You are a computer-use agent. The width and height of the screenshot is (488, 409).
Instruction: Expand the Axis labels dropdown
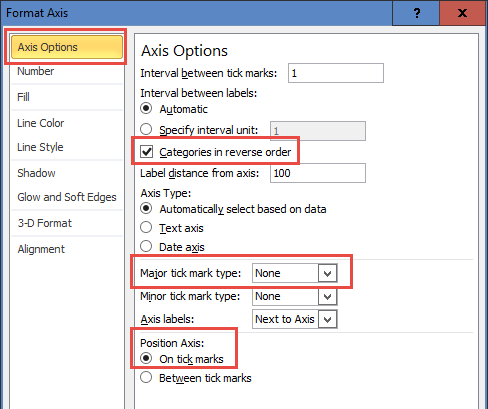[294, 319]
